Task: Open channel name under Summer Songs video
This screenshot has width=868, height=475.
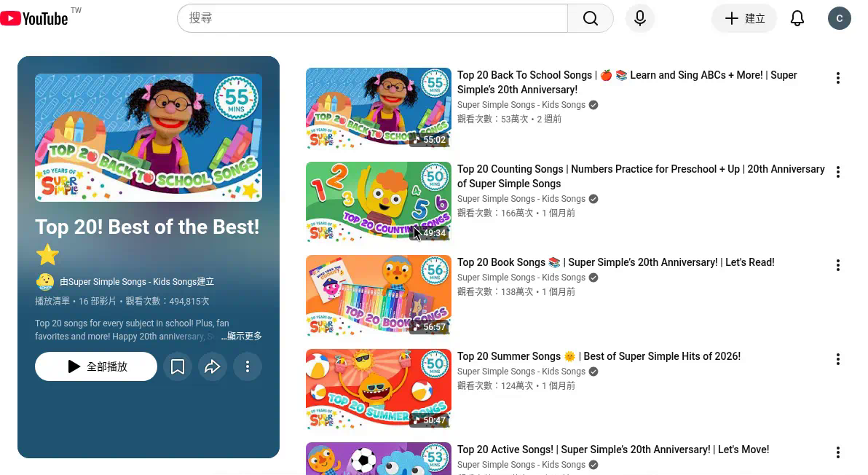Action: click(x=521, y=372)
